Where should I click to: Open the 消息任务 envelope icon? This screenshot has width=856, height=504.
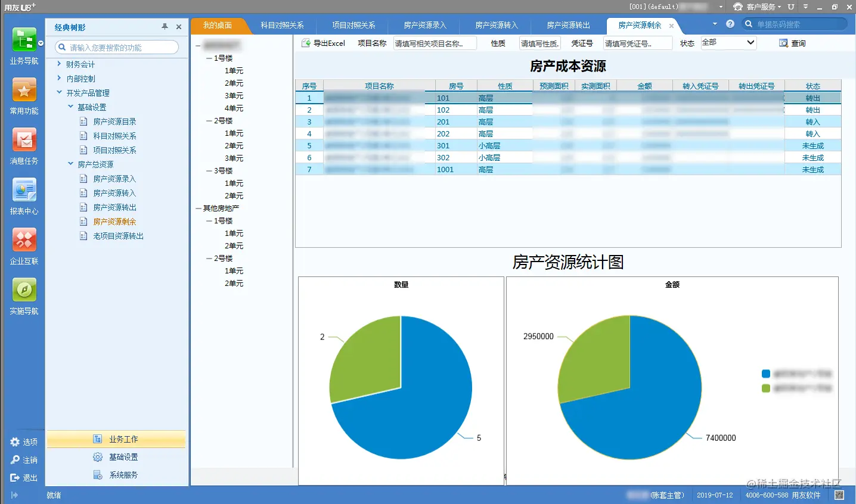24,140
